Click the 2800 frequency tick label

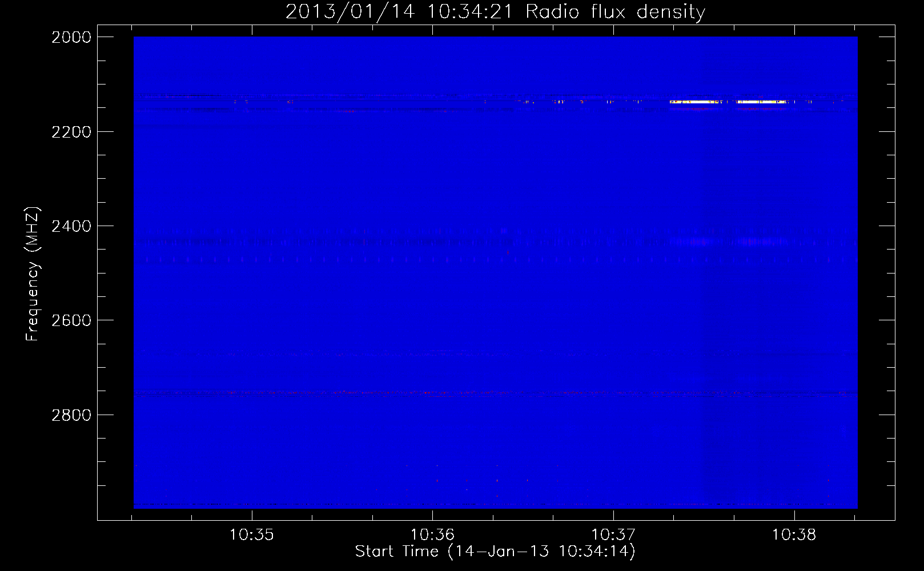click(71, 415)
